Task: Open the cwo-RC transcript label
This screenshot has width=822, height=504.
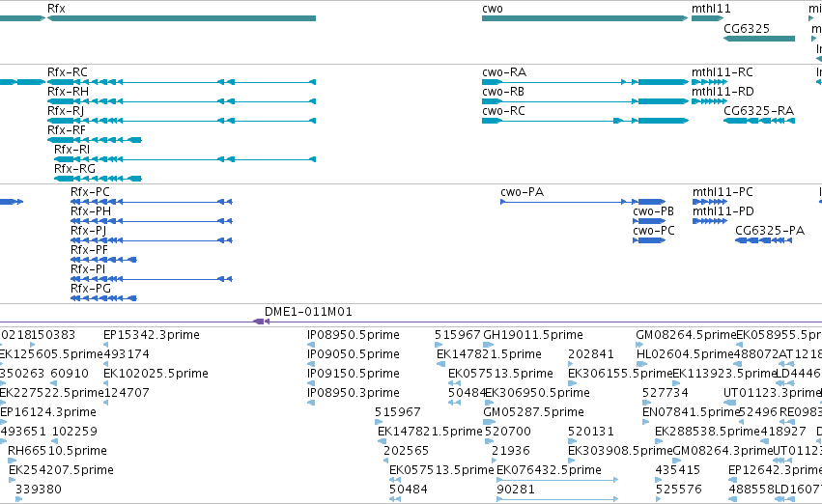Action: 503,110
